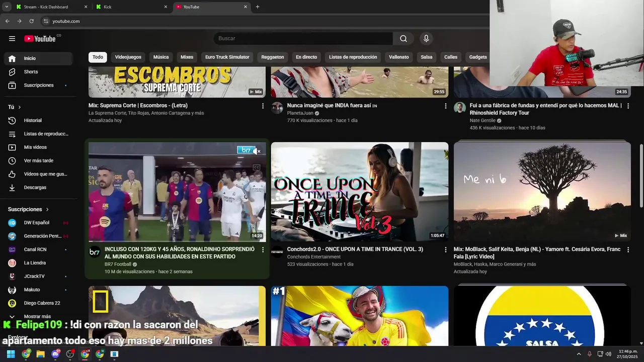The image size is (644, 362).
Task: Expand Suscripciones section header chevron
Action: 47,210
